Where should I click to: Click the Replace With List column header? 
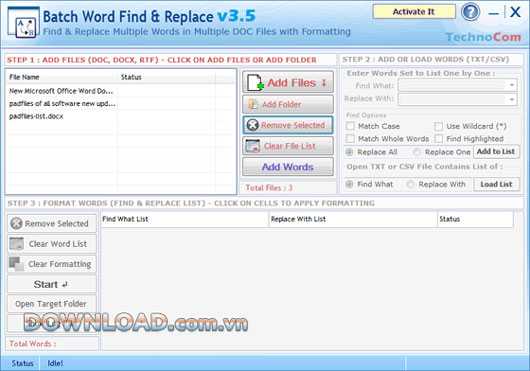point(353,219)
